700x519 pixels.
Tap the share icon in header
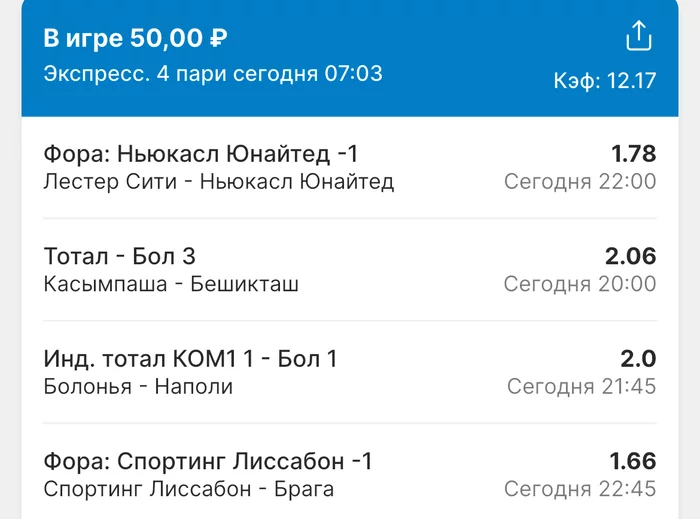638,37
